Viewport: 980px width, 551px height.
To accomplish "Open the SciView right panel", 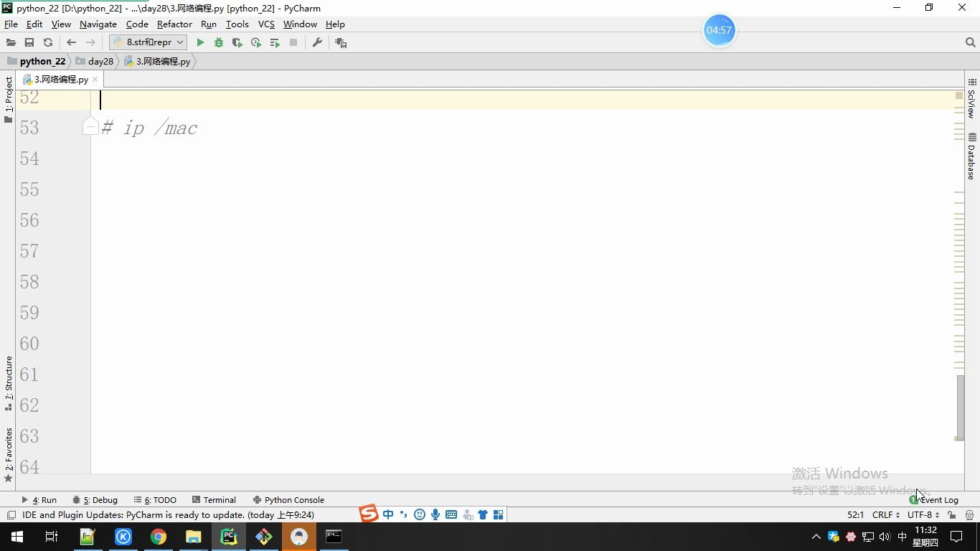I will 972,98.
